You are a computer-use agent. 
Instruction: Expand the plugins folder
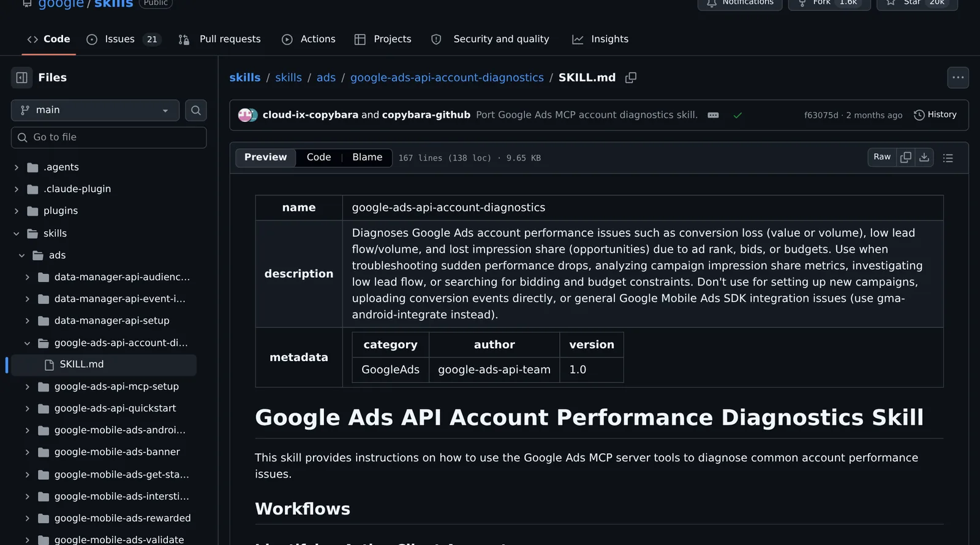tap(17, 211)
